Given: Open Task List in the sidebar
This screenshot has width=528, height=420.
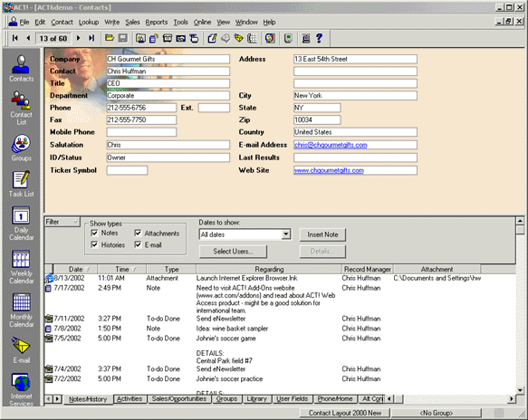Looking at the screenshot, I should (21, 184).
